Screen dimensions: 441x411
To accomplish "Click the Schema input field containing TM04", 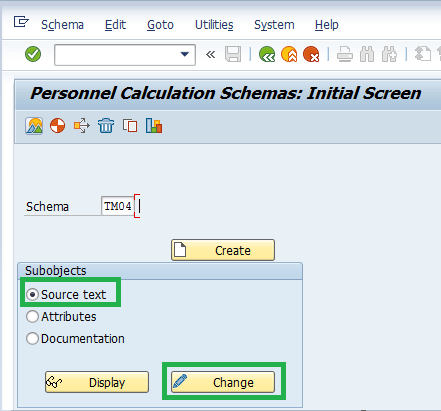I will pyautogui.click(x=117, y=206).
